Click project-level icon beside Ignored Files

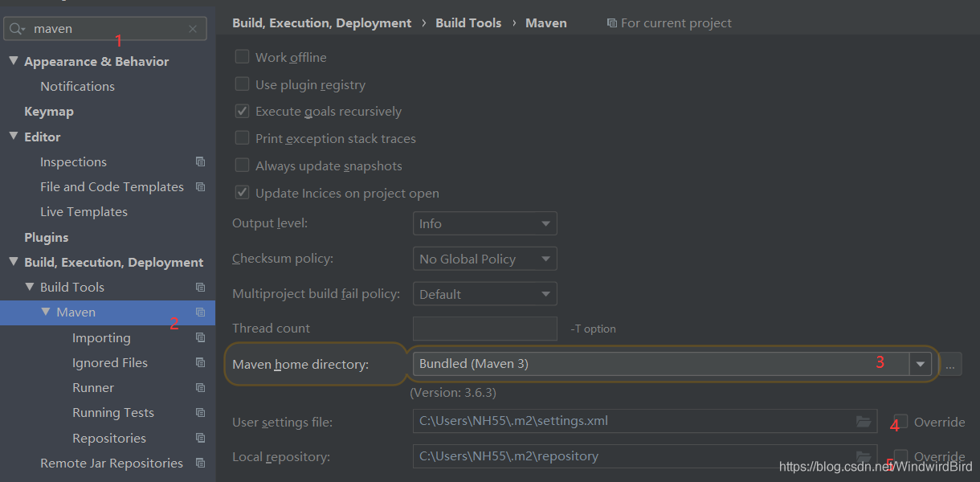coord(201,362)
